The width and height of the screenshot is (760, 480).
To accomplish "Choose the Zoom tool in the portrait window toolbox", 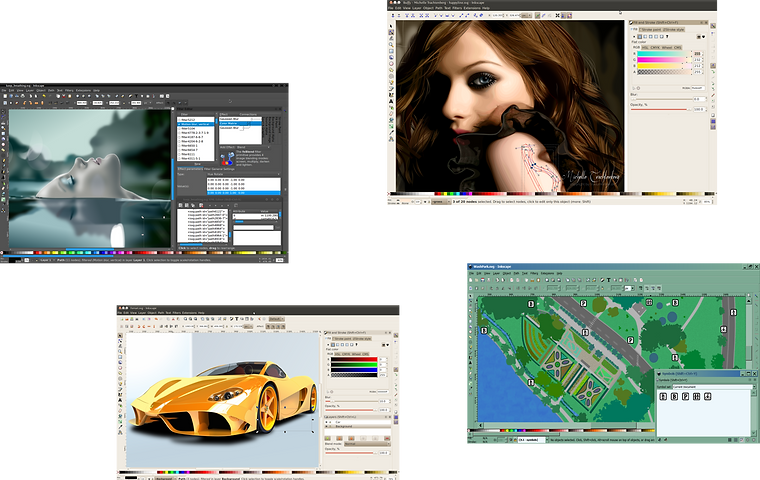I will tap(391, 45).
